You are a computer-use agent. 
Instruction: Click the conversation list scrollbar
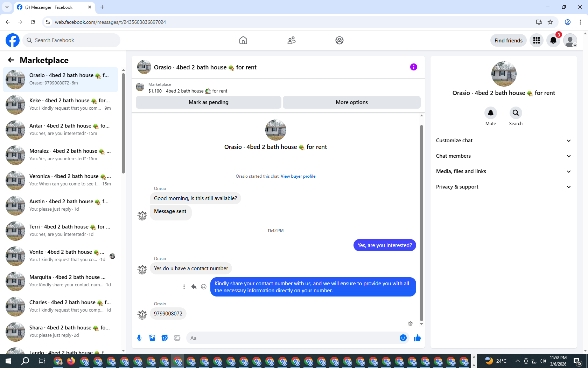coord(123,123)
